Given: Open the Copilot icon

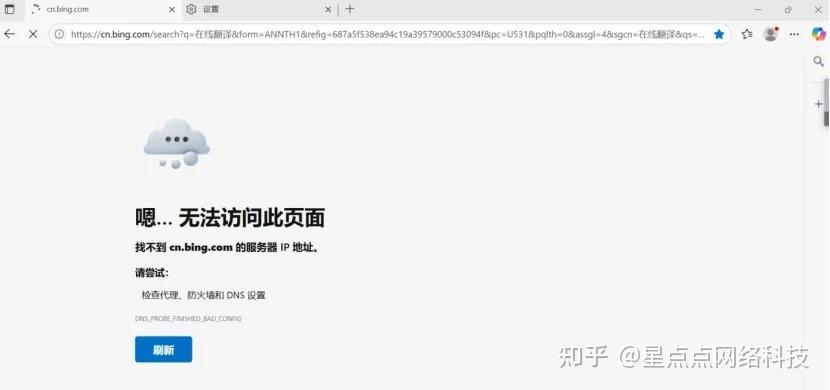Looking at the screenshot, I should click(x=818, y=34).
